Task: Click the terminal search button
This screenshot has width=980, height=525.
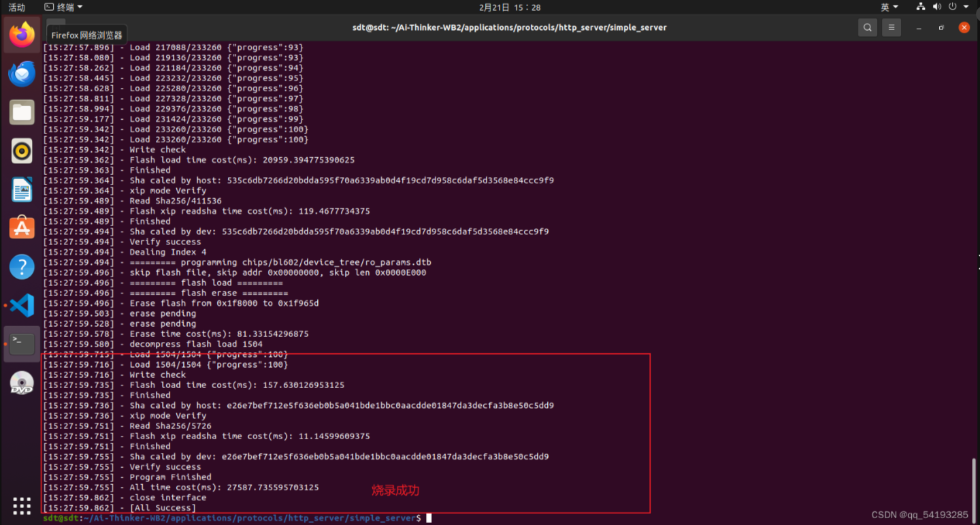Action: click(x=867, y=27)
